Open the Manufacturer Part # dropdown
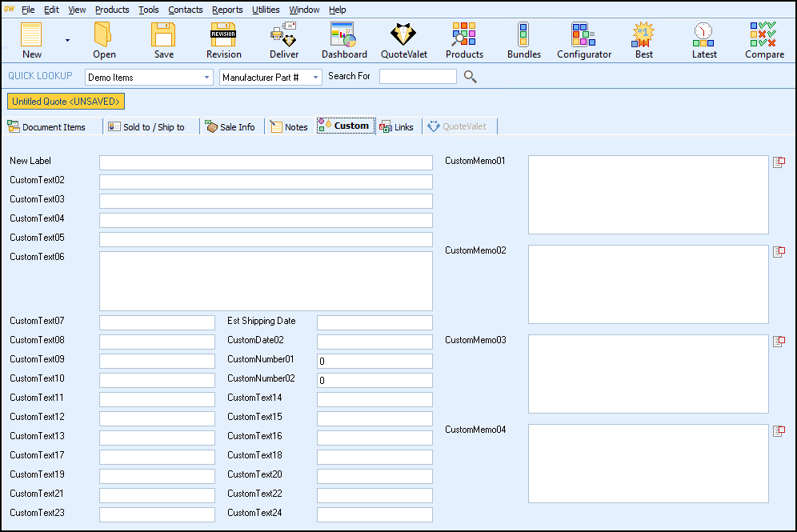 click(315, 78)
